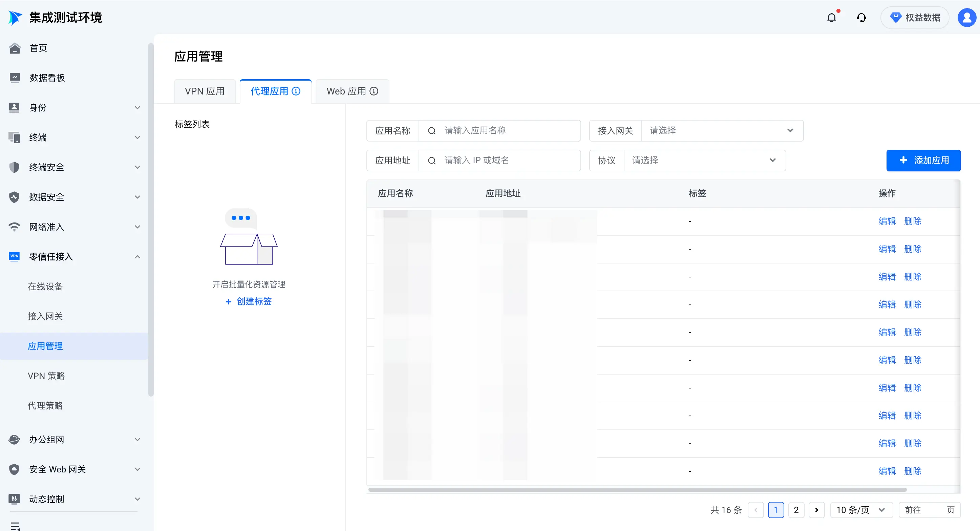Expand the 终端安全 menu chevron

pyautogui.click(x=137, y=167)
